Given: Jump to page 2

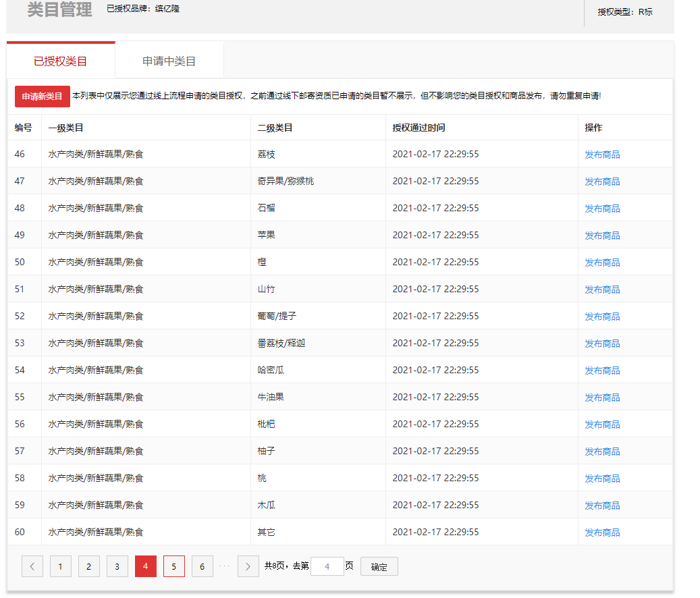Looking at the screenshot, I should 89,566.
